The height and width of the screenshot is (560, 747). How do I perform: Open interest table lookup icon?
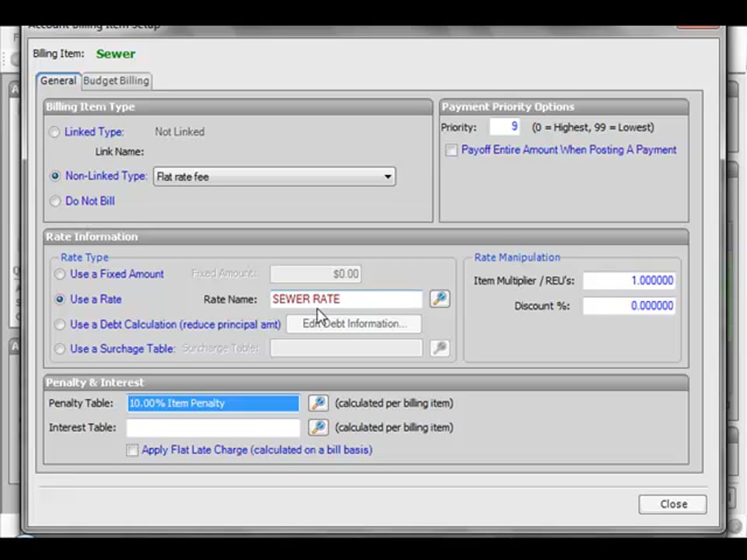[318, 427]
